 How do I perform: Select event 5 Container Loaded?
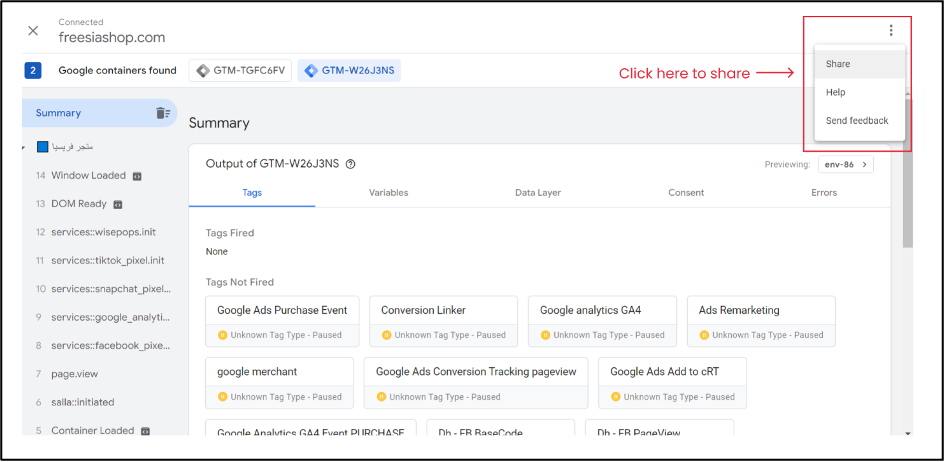tap(93, 431)
